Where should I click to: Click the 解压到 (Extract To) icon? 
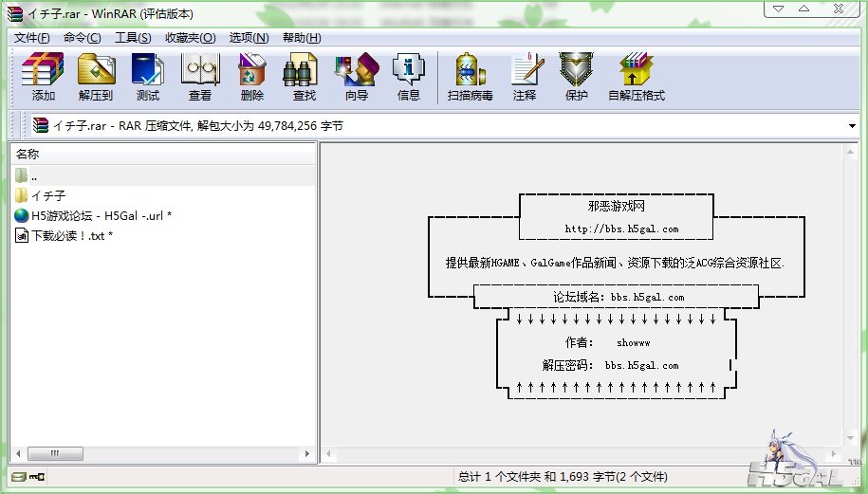95,77
